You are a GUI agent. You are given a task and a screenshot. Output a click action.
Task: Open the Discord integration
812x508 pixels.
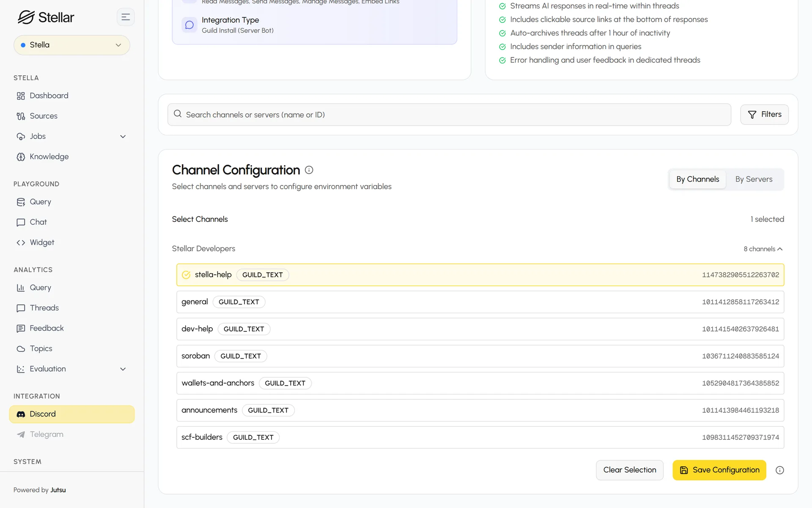[x=72, y=414]
